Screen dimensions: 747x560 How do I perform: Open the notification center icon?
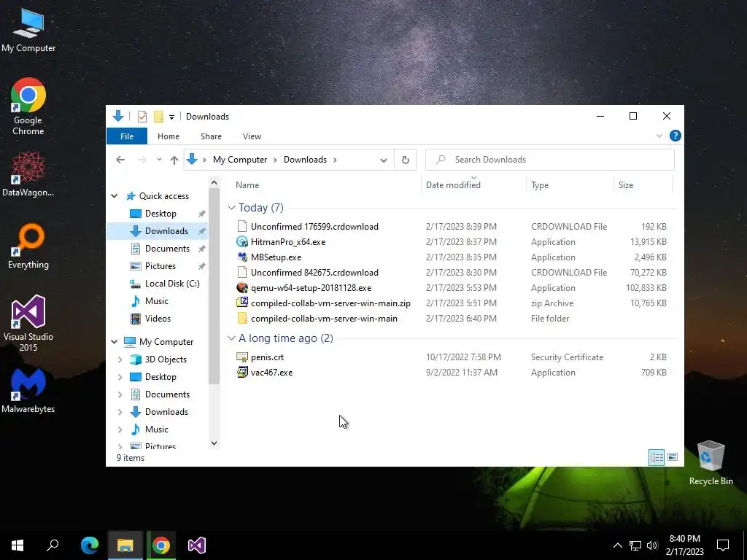click(723, 545)
